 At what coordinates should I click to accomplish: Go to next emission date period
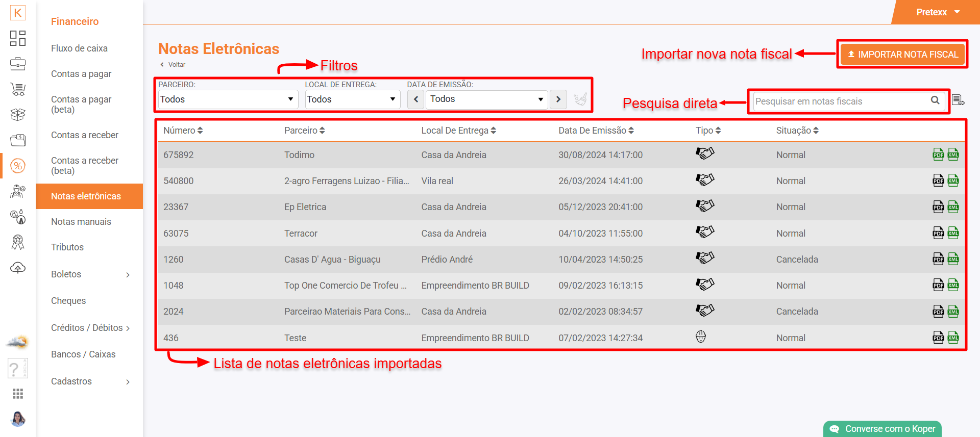click(558, 99)
